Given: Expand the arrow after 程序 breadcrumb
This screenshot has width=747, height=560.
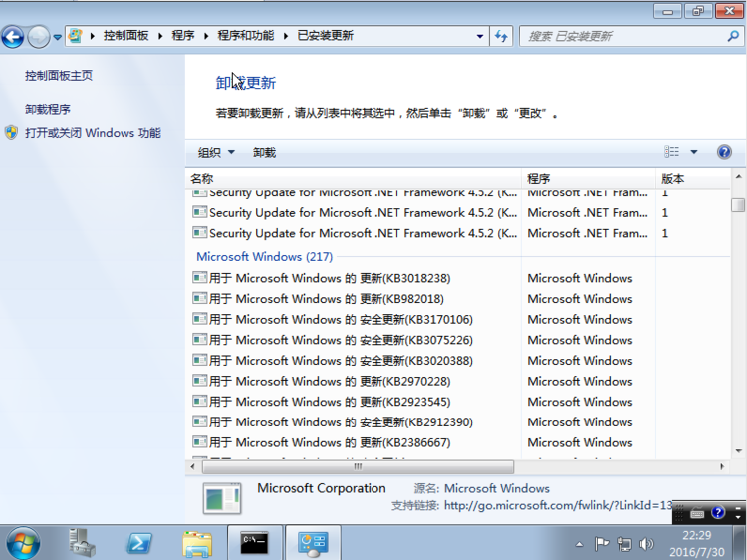Looking at the screenshot, I should coord(206,36).
